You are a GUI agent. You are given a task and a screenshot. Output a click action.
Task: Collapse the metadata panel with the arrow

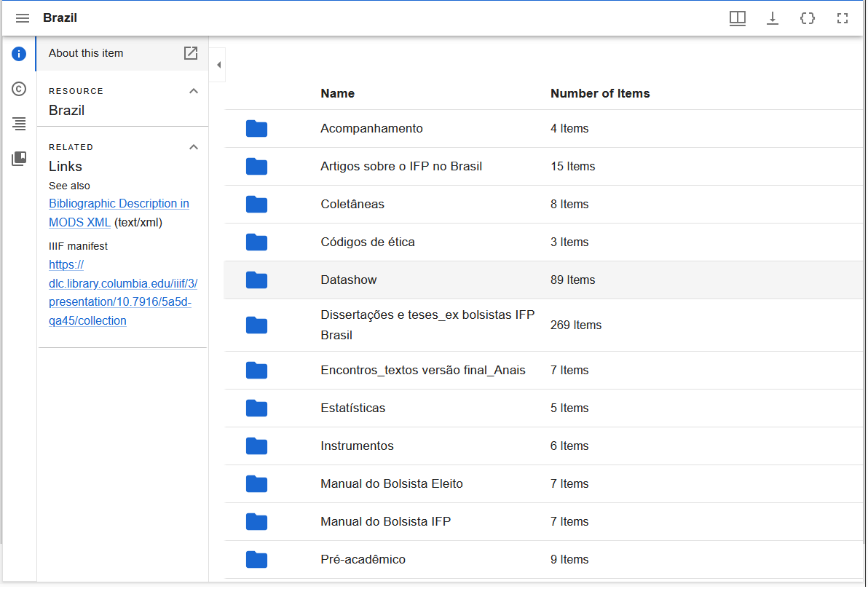point(218,64)
